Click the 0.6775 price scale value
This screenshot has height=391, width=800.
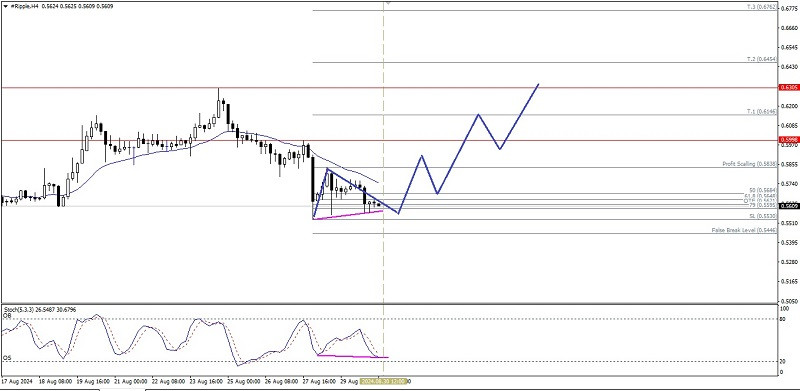coord(789,8)
